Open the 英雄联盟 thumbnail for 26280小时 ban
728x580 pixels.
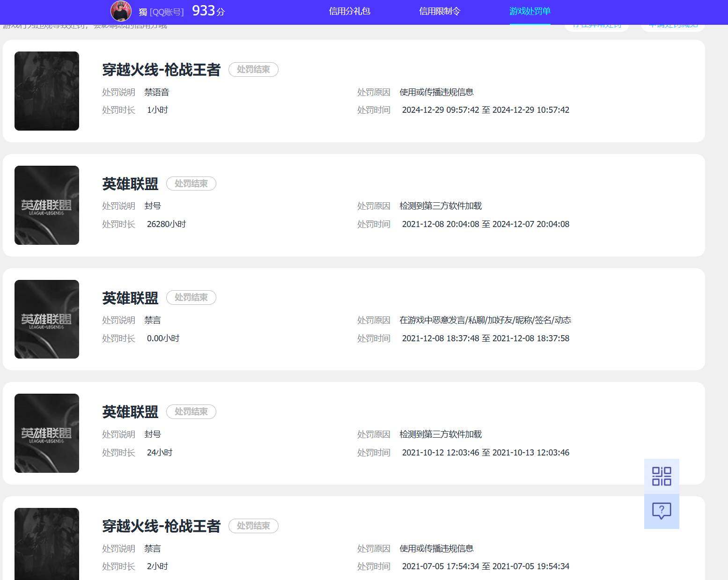[47, 205]
